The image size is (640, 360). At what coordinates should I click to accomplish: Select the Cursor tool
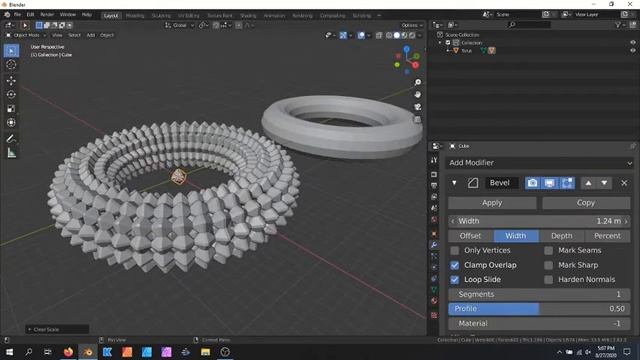pyautogui.click(x=11, y=64)
